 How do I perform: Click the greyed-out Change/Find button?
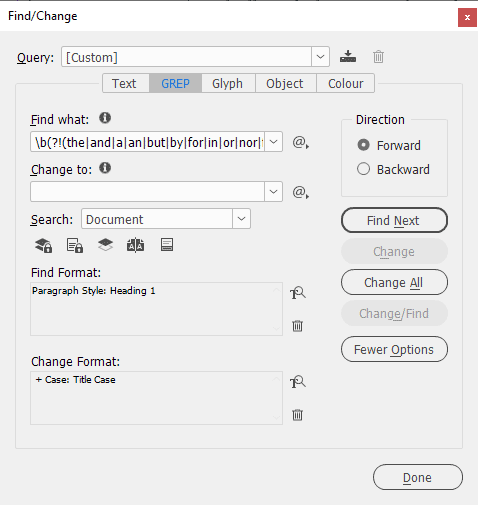click(394, 313)
